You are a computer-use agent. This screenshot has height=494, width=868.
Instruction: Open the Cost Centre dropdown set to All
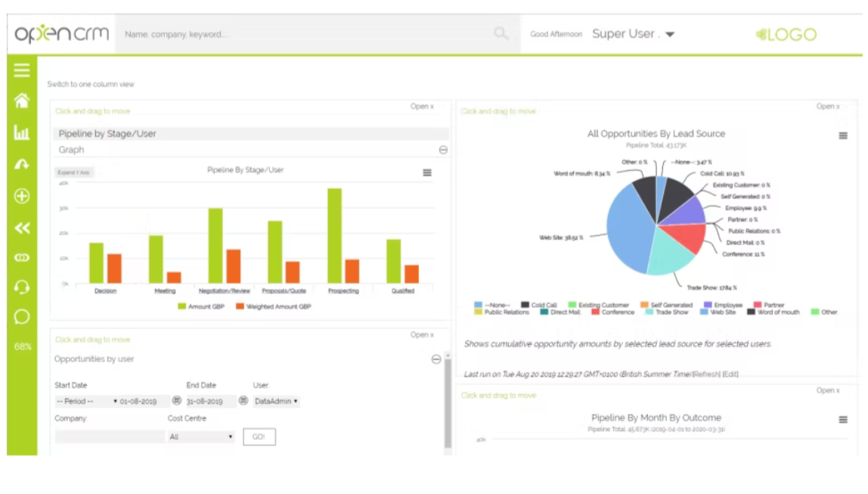200,437
